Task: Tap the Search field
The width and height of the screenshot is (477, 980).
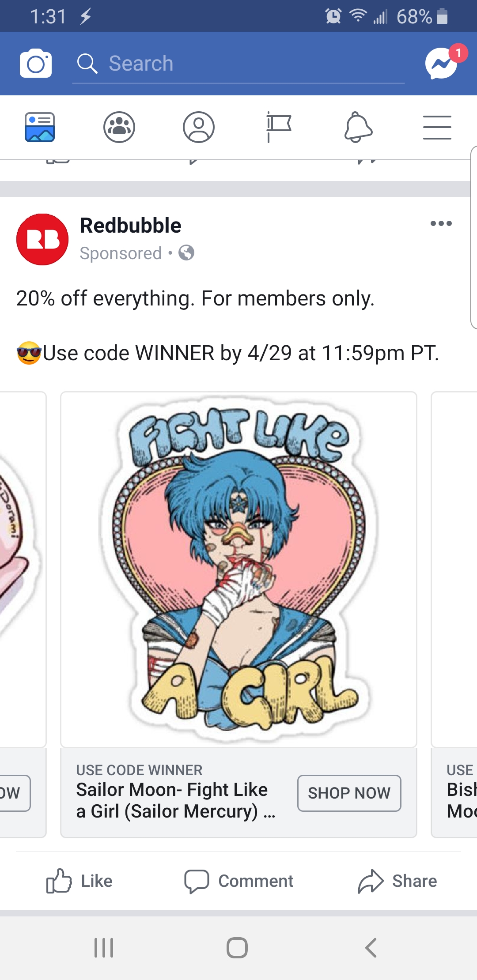Action: [x=238, y=64]
